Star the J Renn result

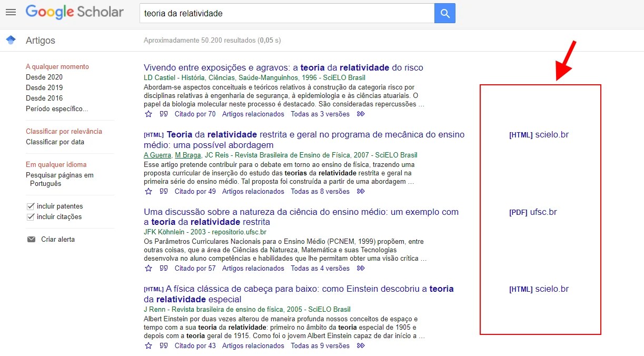click(x=148, y=345)
